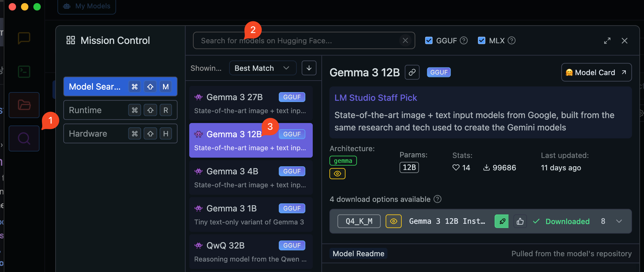Click the vision eye badge in Q4_K_M row
Screen dimensions: 644x272
coord(394,221)
